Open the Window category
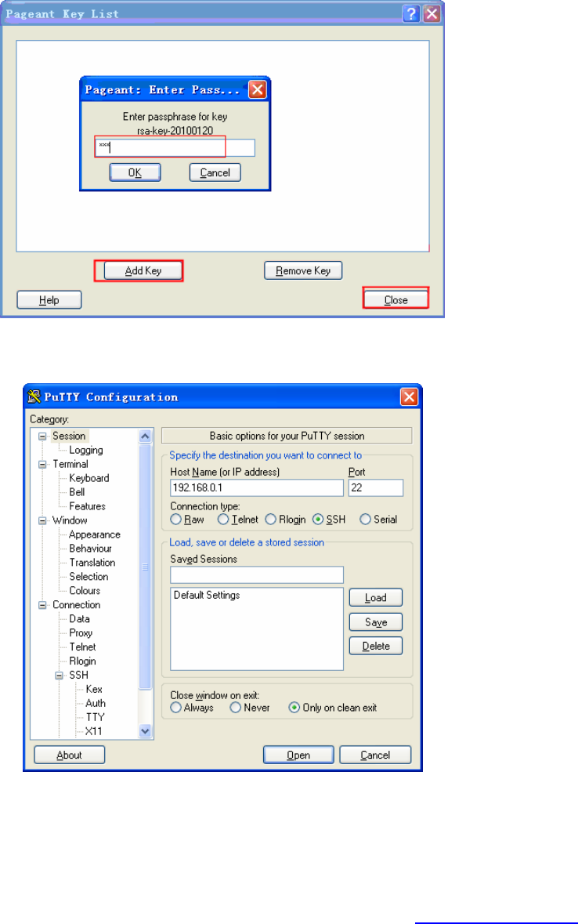This screenshot has width=578, height=924. point(70,520)
